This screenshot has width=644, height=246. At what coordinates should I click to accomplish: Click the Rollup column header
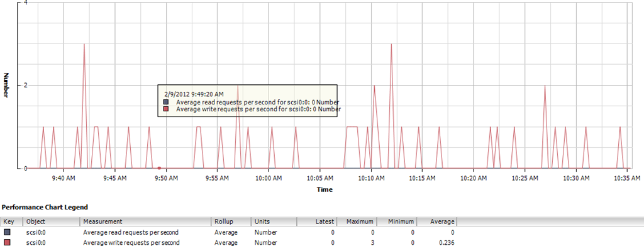(231, 221)
